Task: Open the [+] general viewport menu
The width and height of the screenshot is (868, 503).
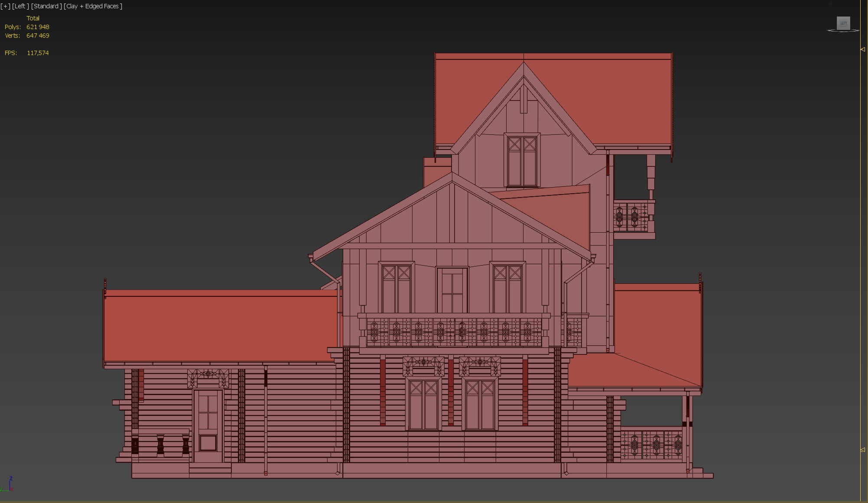Action: pos(5,6)
